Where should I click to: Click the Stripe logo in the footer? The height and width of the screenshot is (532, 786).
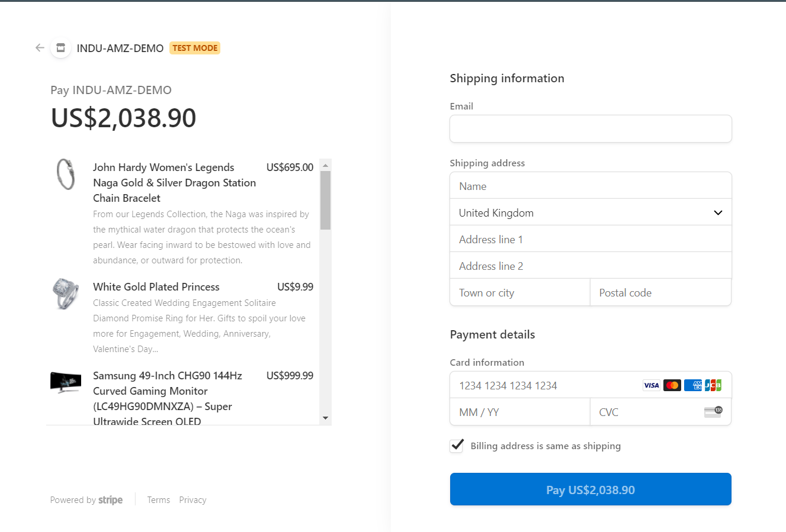click(x=110, y=499)
